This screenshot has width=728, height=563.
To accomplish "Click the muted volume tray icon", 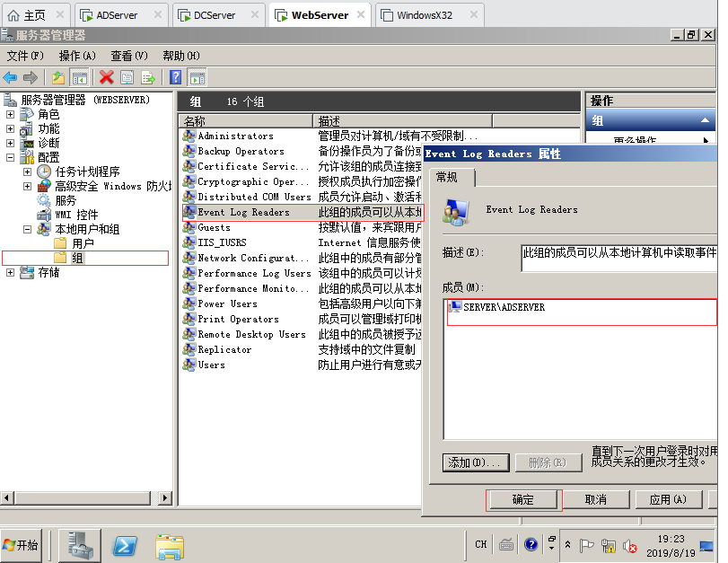I will (x=630, y=545).
